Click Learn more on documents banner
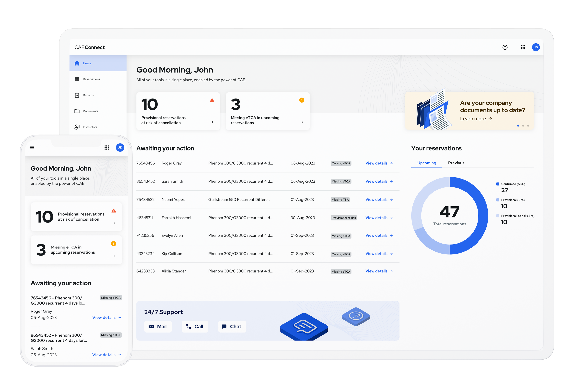The height and width of the screenshot is (381, 588). (476, 119)
